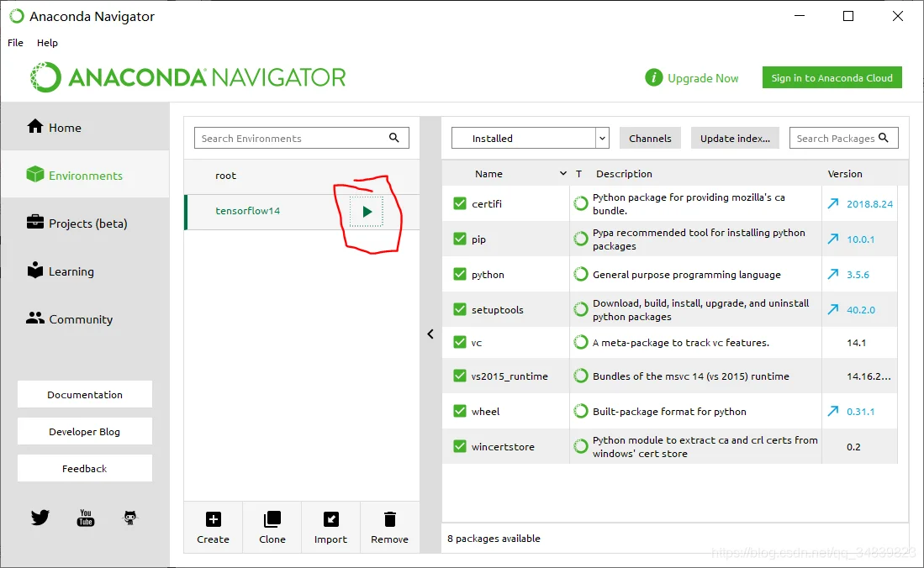Select the tensorflow14 environment
Screen dimensions: 924x568
tap(302, 212)
